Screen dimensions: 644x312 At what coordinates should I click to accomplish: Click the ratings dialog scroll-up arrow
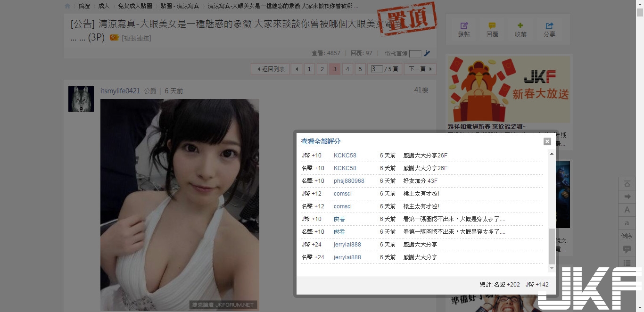click(x=552, y=154)
